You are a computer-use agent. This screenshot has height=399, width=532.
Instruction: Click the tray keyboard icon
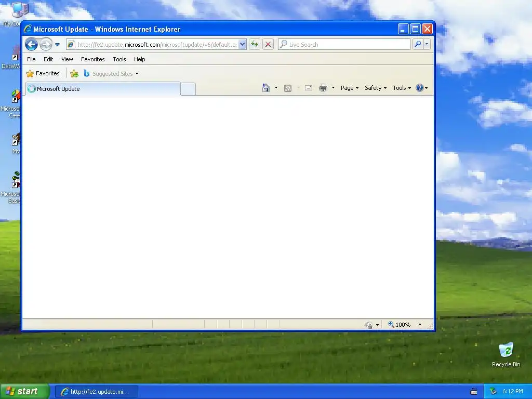(474, 392)
